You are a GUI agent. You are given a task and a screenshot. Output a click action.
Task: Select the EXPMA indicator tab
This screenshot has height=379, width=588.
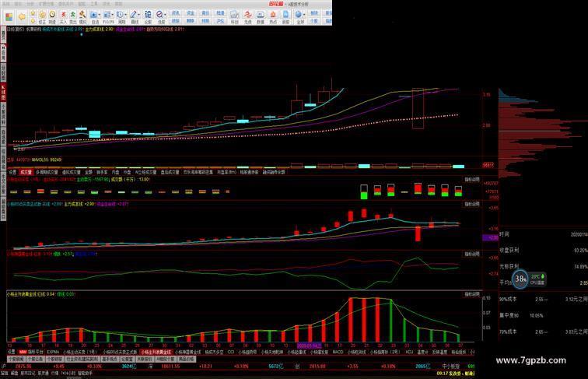coord(53,352)
